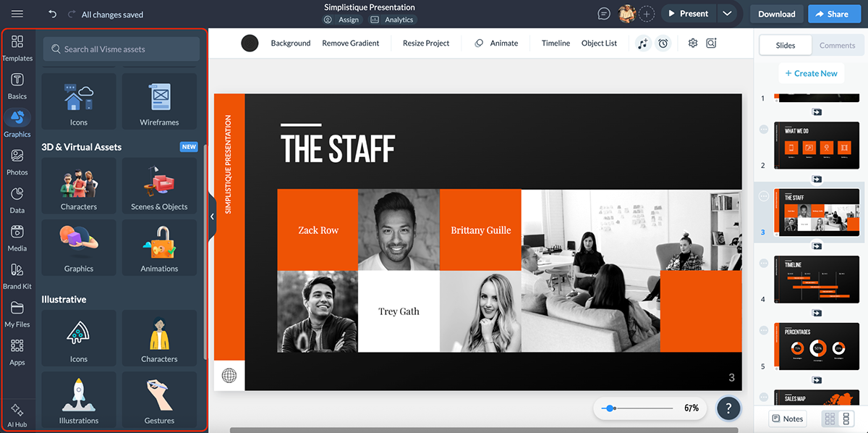The width and height of the screenshot is (868, 433).
Task: Click the Create New slide button
Action: [x=811, y=73]
